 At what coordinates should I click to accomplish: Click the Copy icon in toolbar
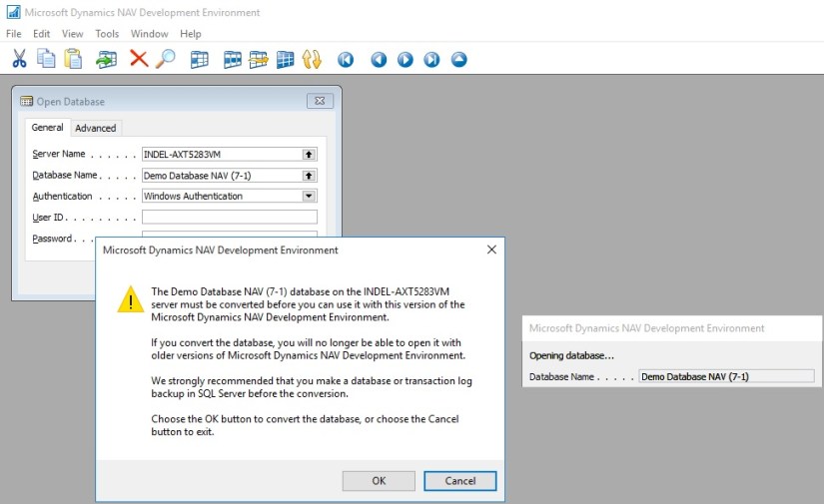[46, 59]
